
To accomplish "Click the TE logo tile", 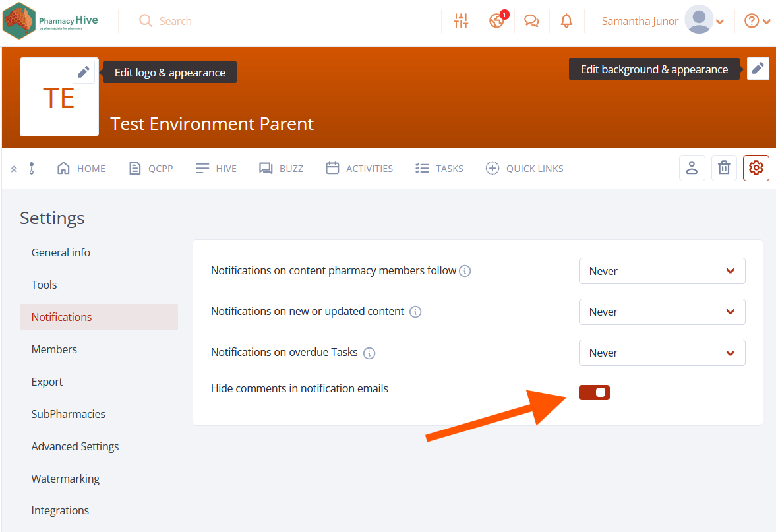I will click(x=59, y=97).
